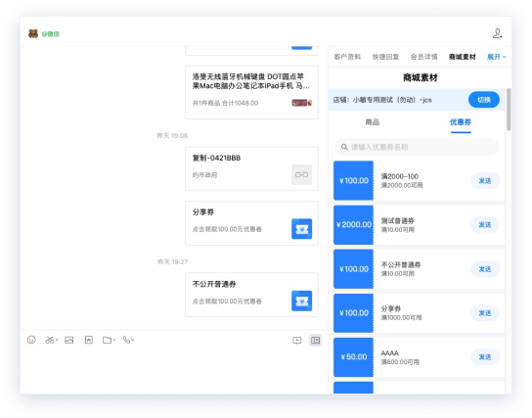Toggle the side panel layout icon

316,340
